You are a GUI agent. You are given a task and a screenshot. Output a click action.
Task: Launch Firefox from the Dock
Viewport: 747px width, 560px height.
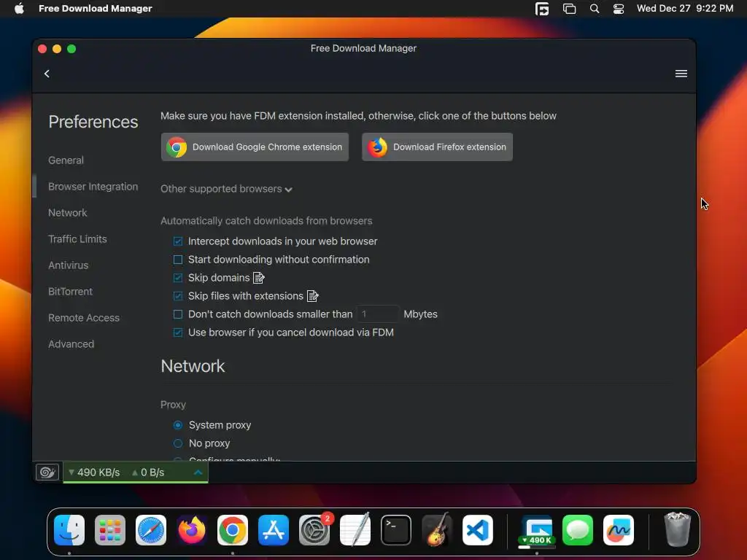pyautogui.click(x=192, y=530)
